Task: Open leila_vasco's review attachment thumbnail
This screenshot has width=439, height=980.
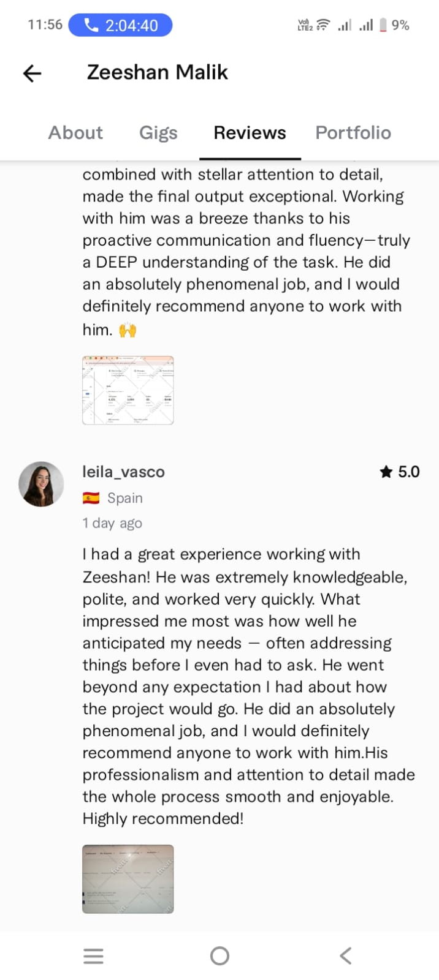Action: coord(128,879)
